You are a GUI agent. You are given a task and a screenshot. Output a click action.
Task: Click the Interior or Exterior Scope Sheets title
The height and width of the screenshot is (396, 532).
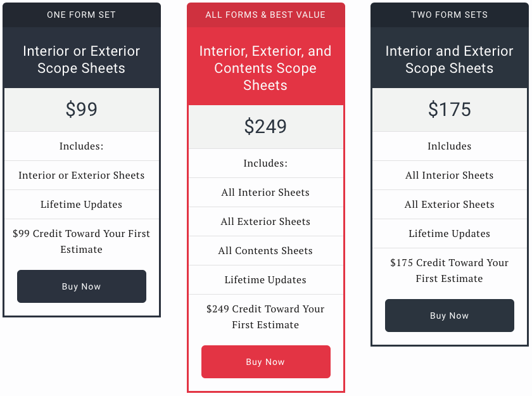point(82,60)
